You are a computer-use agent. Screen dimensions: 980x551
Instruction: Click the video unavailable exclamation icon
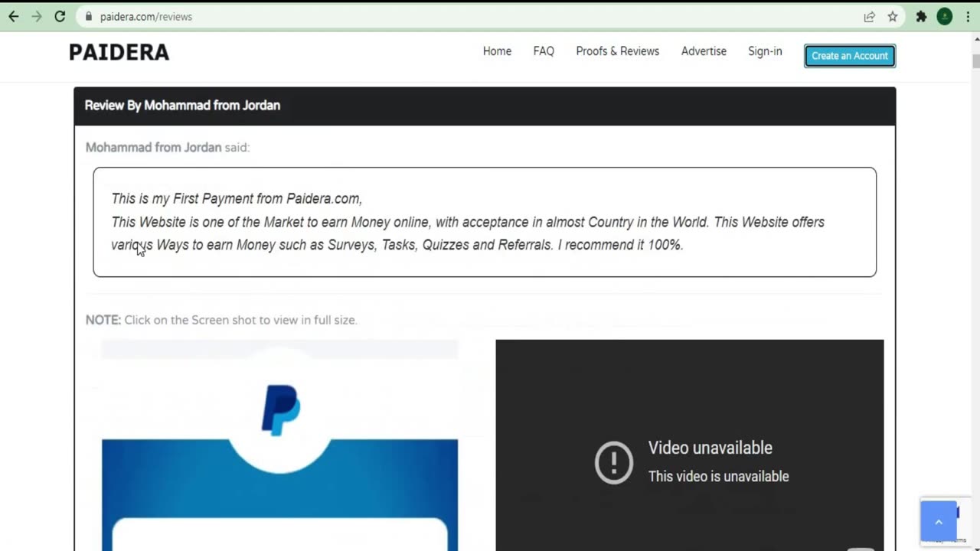coord(614,462)
